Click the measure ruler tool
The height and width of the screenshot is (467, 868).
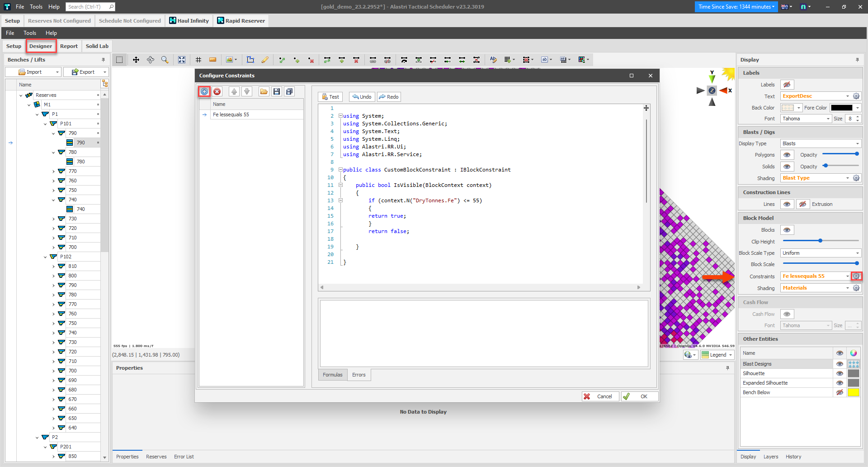pyautogui.click(x=212, y=60)
